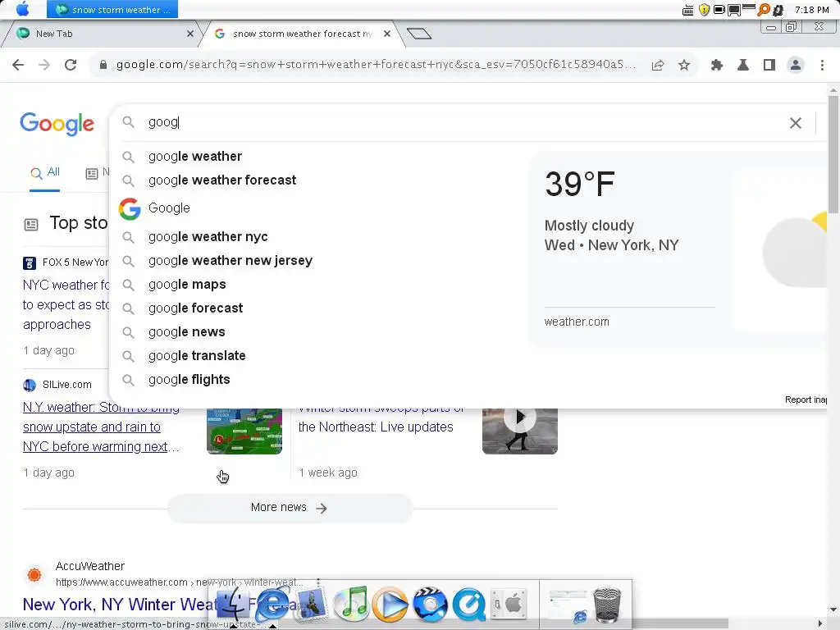
Task: Click into the Google search field
Action: (x=466, y=122)
